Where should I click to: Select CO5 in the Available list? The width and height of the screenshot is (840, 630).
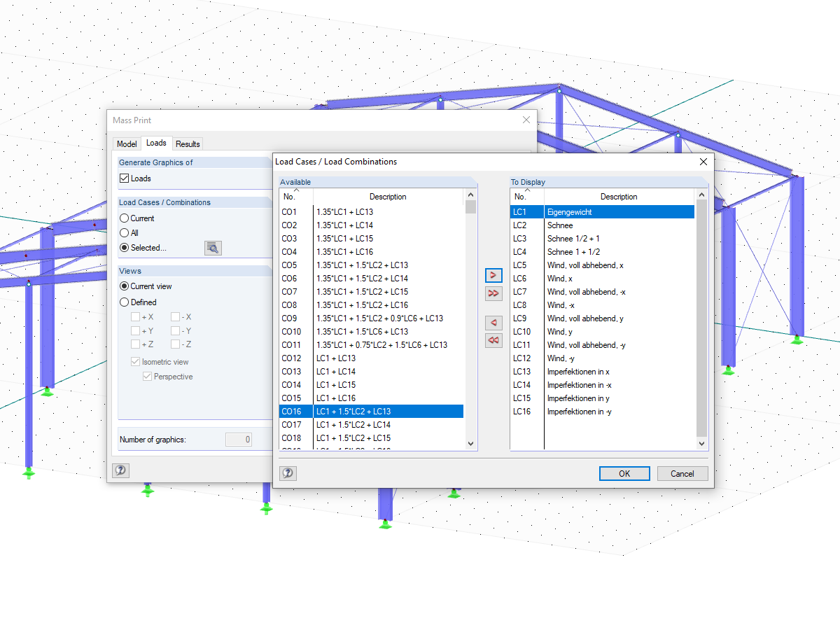click(371, 265)
